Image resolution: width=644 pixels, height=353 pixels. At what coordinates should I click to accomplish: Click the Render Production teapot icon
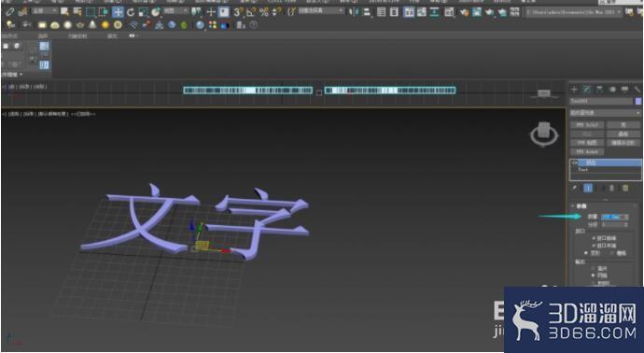click(x=490, y=12)
